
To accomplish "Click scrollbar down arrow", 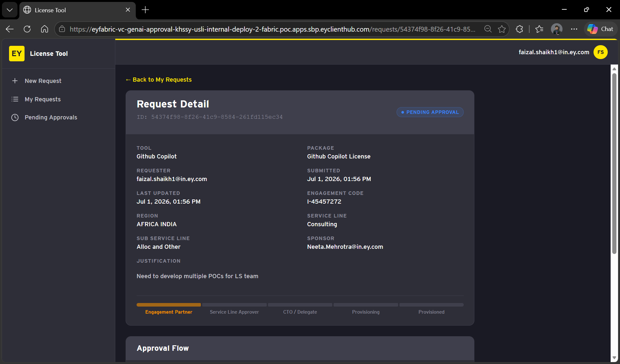I will click(614, 358).
